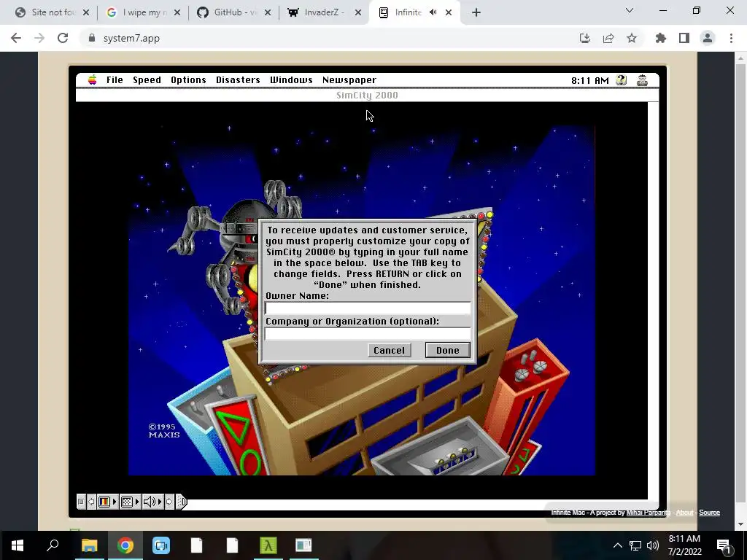Viewport: 747px width, 560px height.
Task: Open Chrome's three-dot menu
Action: coord(731,38)
